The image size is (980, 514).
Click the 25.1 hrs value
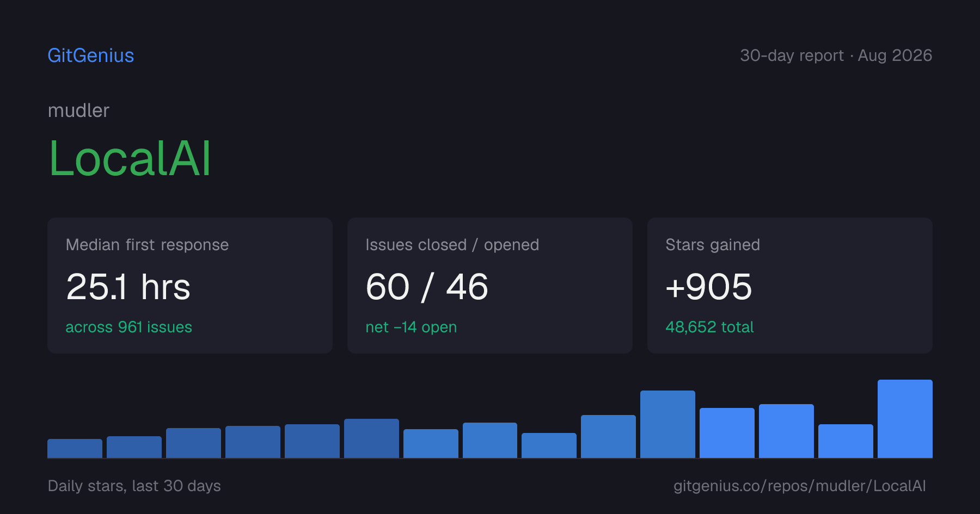[x=128, y=287]
